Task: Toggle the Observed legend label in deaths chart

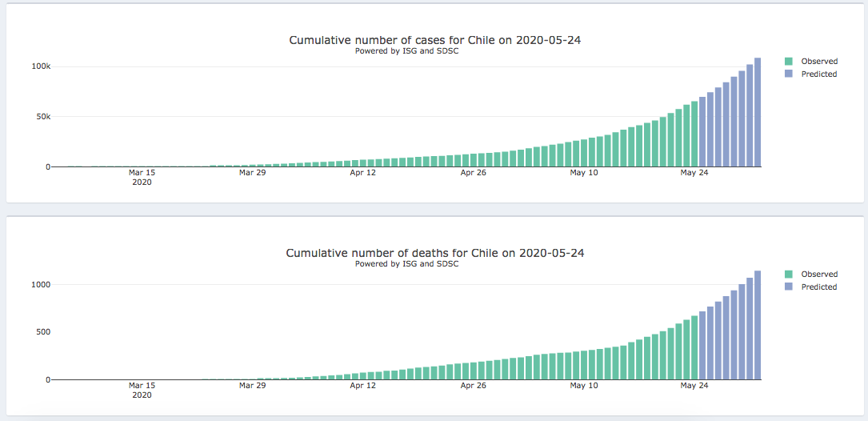Action: point(819,275)
